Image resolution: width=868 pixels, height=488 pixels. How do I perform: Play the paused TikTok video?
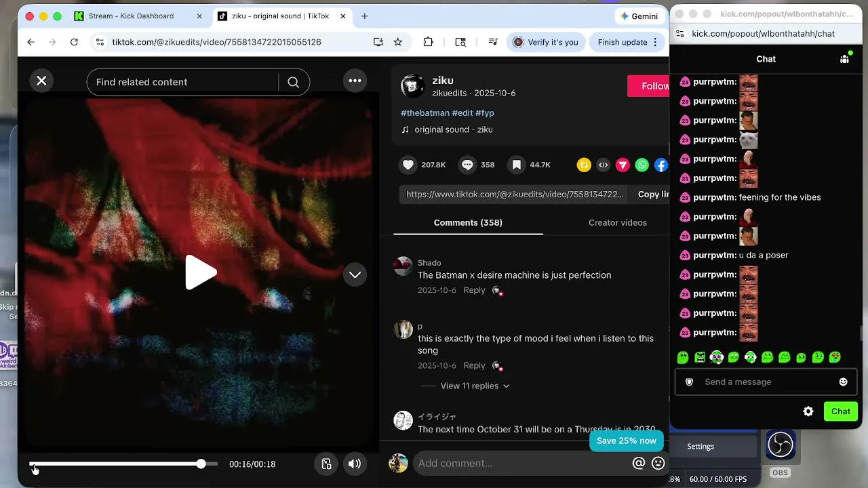[201, 272]
